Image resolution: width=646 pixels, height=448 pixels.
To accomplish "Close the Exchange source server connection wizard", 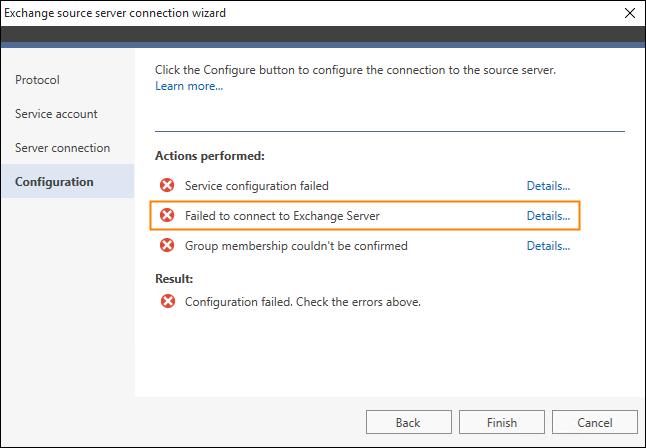I will click(x=630, y=13).
